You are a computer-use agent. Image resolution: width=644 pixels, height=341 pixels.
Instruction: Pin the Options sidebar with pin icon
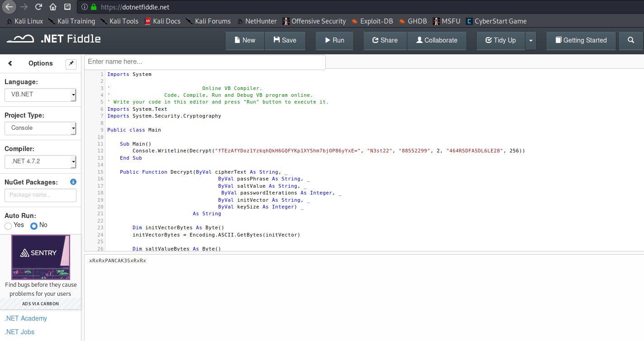[x=71, y=64]
